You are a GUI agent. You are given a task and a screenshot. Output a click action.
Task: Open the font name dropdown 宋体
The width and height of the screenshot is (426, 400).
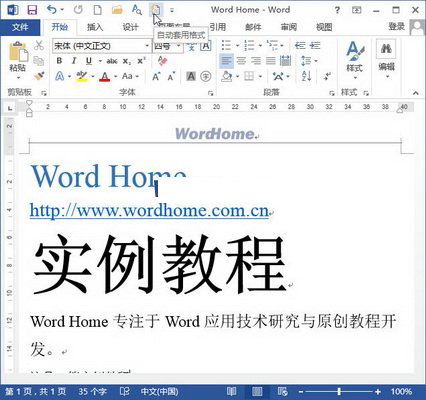pyautogui.click(x=147, y=46)
